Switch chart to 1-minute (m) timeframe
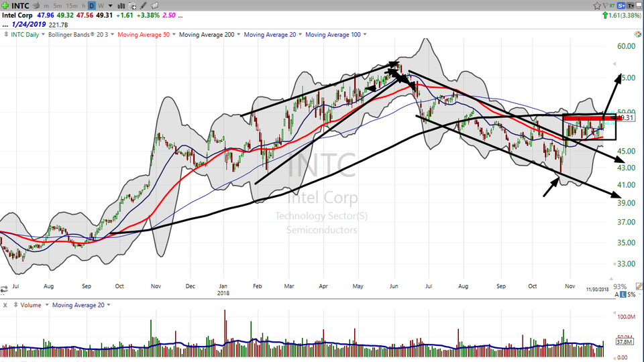 coord(46,6)
